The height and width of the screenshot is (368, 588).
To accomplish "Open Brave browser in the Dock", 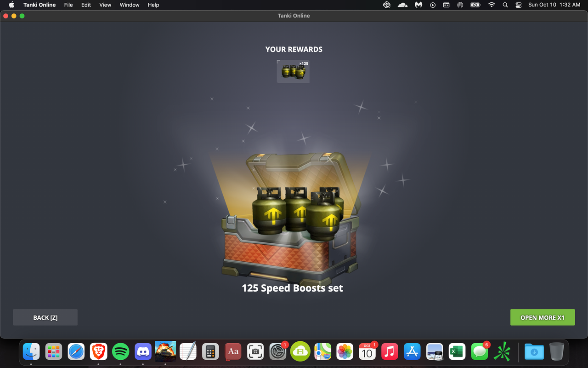I will [98, 352].
